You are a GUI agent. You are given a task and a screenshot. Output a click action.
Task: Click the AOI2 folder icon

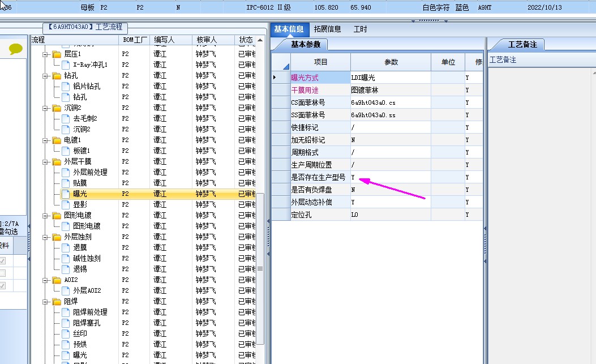tap(57, 280)
